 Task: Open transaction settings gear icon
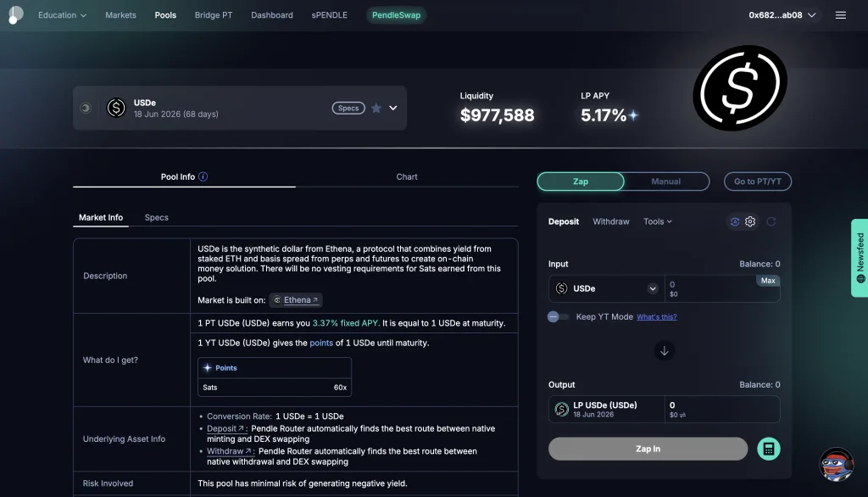click(750, 221)
